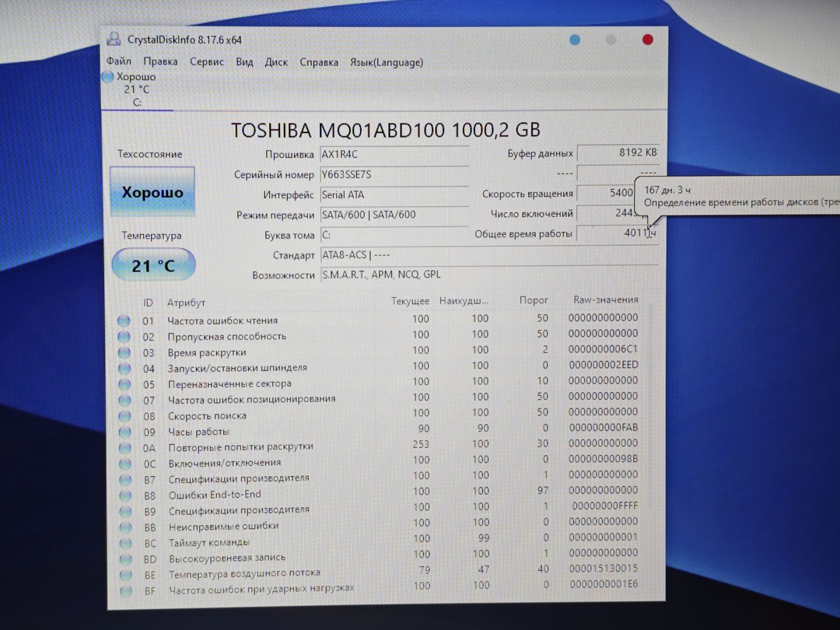Click status icon for BB Неисправимые ошибки
Image resolution: width=840 pixels, height=630 pixels.
coord(125,527)
